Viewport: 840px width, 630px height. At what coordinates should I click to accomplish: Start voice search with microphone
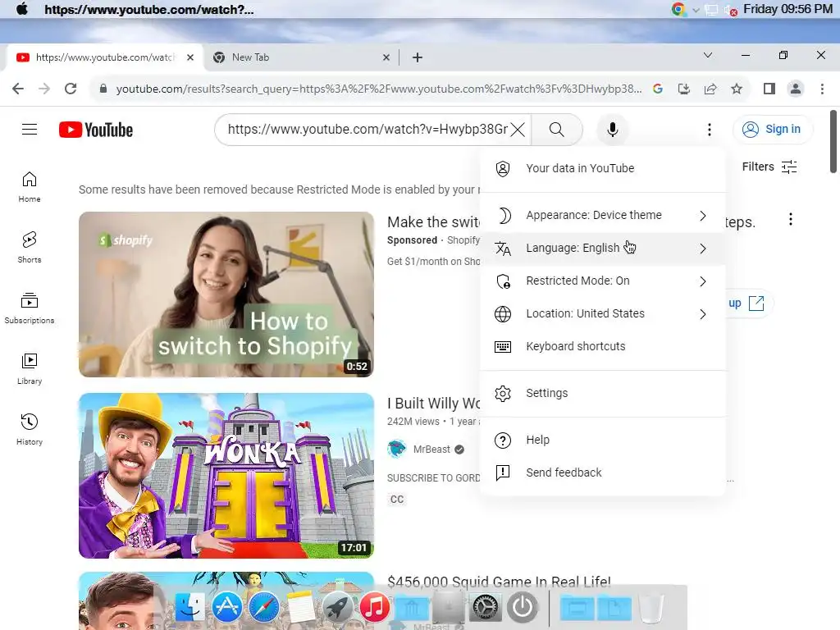pyautogui.click(x=612, y=130)
